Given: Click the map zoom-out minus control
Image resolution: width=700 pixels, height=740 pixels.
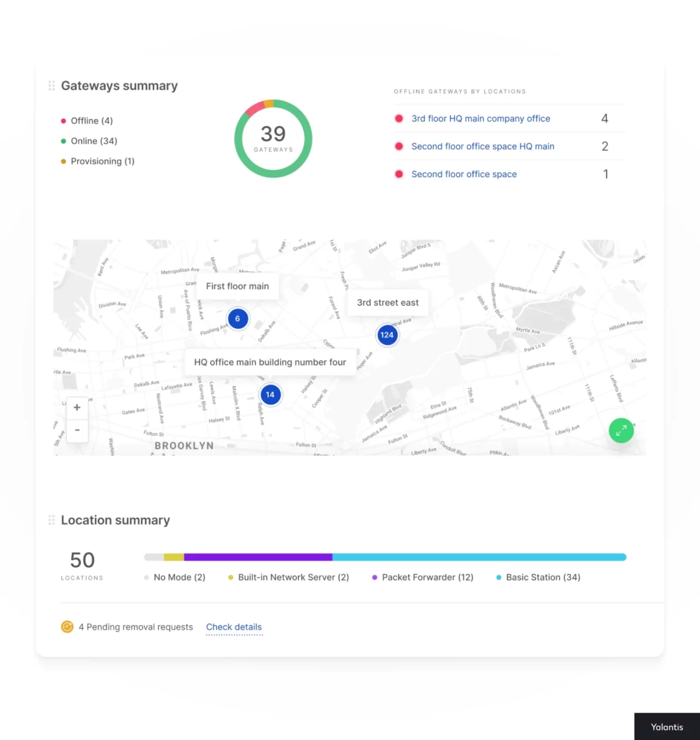Looking at the screenshot, I should [77, 430].
